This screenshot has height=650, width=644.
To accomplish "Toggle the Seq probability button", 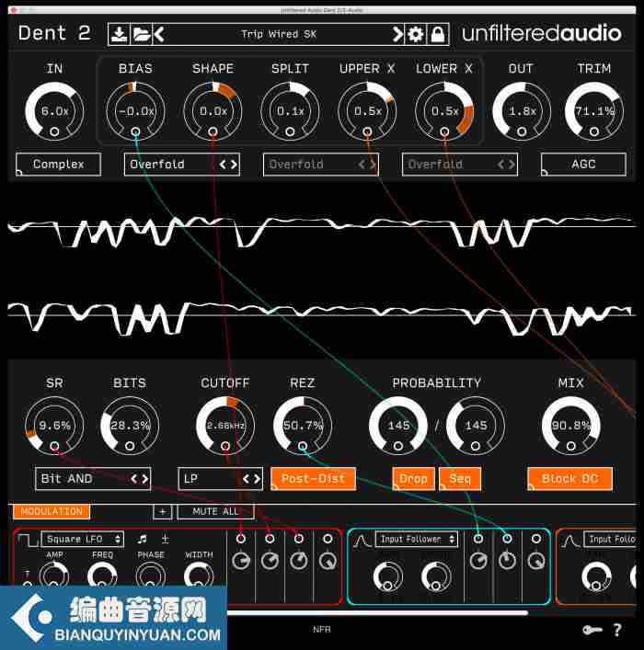I will point(460,479).
